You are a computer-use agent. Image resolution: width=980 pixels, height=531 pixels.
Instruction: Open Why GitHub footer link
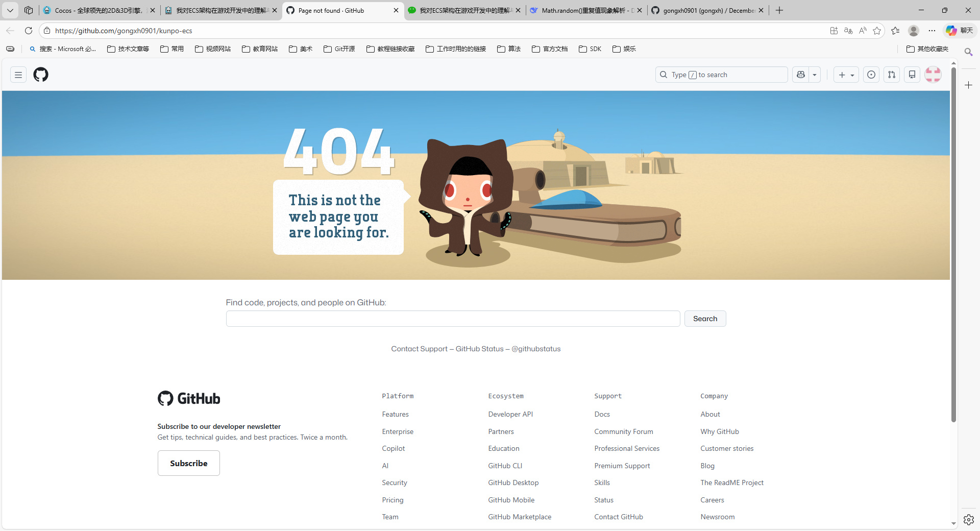pos(719,432)
